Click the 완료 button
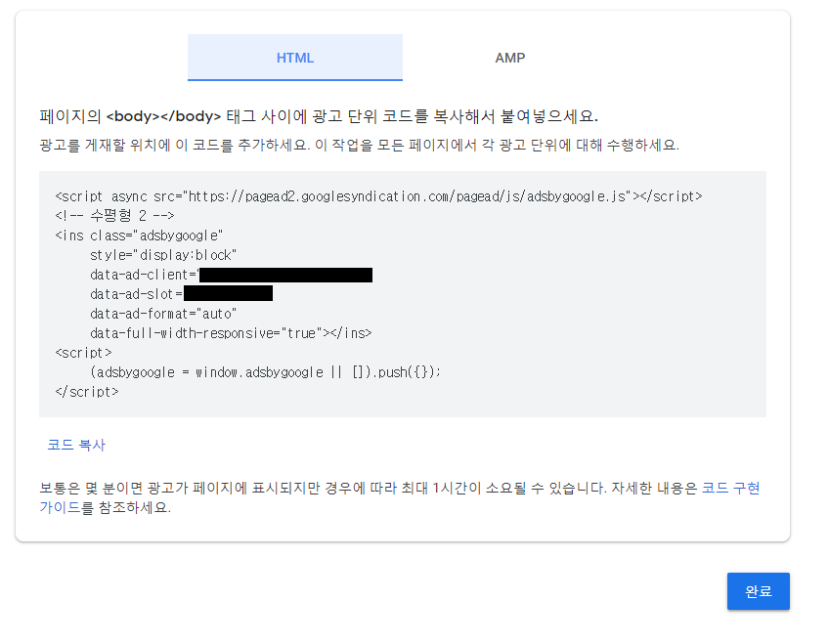 point(759,591)
